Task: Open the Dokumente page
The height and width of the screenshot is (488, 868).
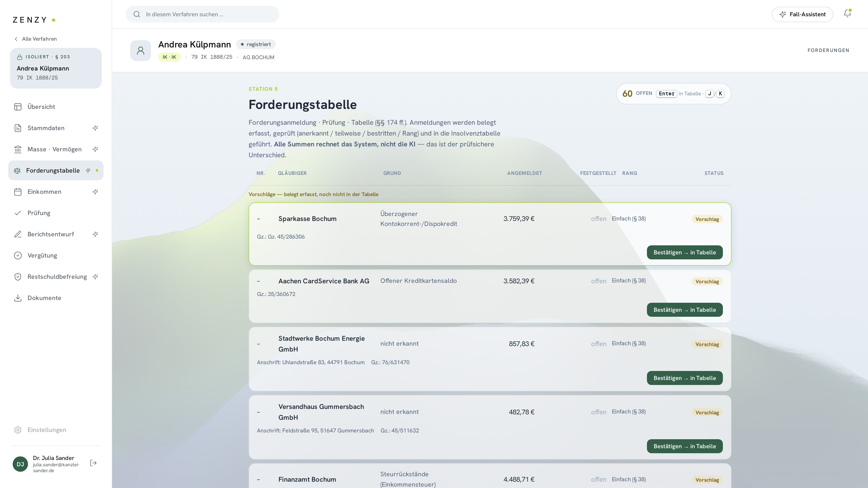Action: click(56, 298)
